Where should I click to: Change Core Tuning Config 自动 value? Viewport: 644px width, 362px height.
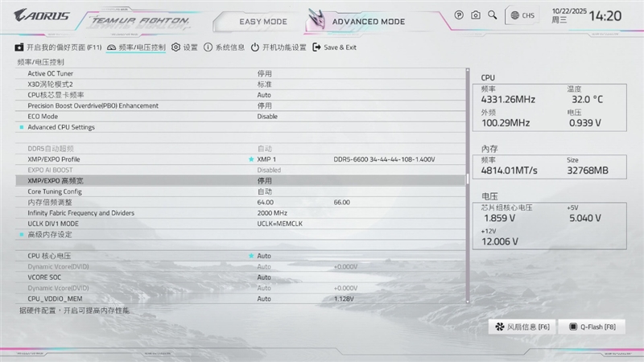click(x=265, y=191)
